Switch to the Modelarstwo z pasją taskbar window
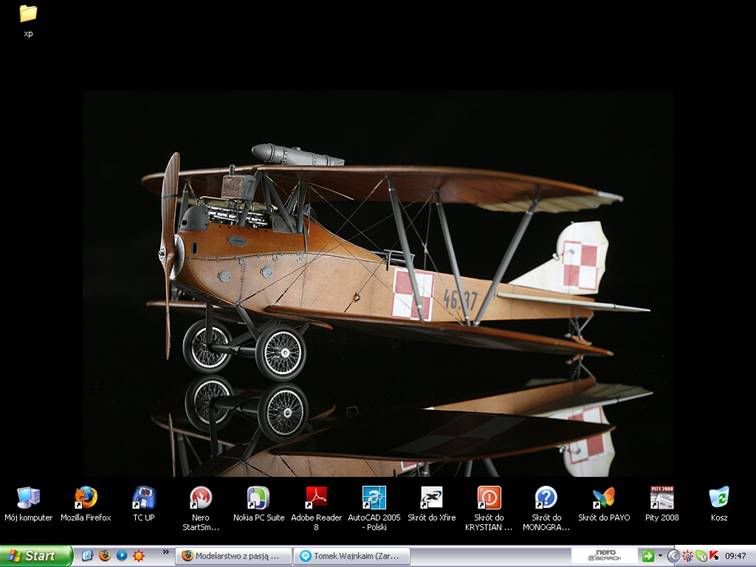This screenshot has height=567, width=756. tap(236, 555)
